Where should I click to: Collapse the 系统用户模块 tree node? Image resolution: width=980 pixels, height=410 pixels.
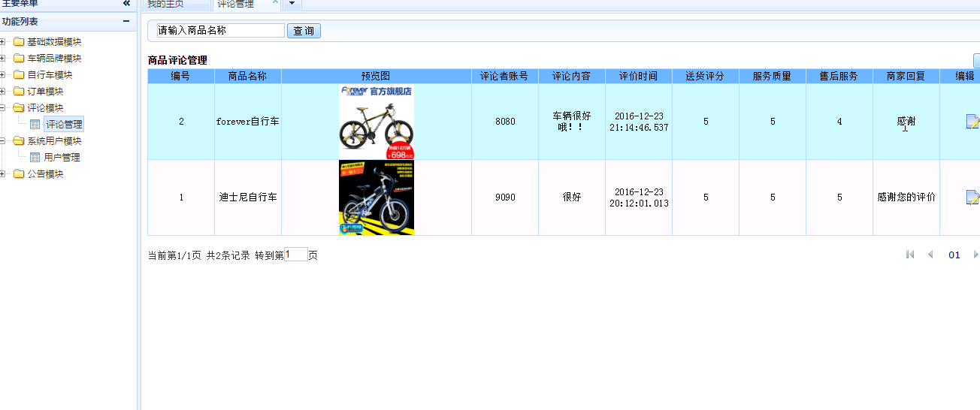[3, 141]
